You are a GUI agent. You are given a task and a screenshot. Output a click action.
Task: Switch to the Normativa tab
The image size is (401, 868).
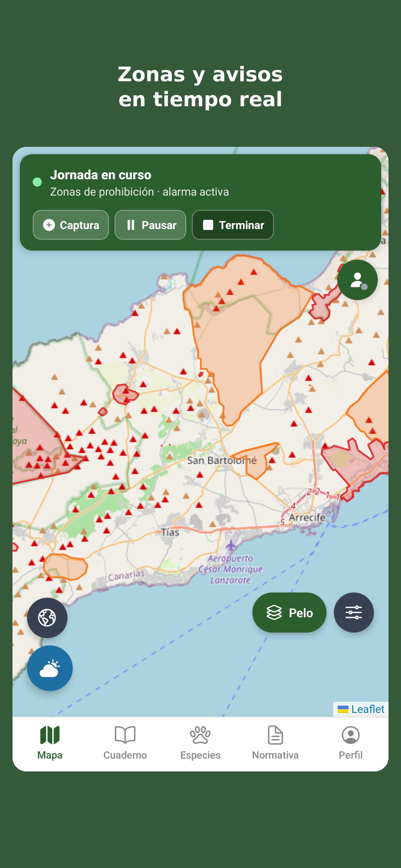(x=275, y=743)
